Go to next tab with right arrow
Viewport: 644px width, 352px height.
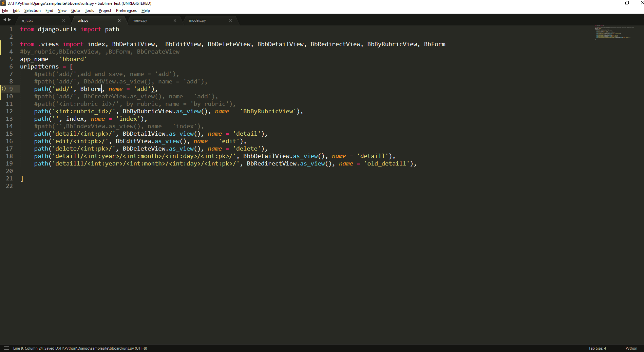pyautogui.click(x=10, y=20)
